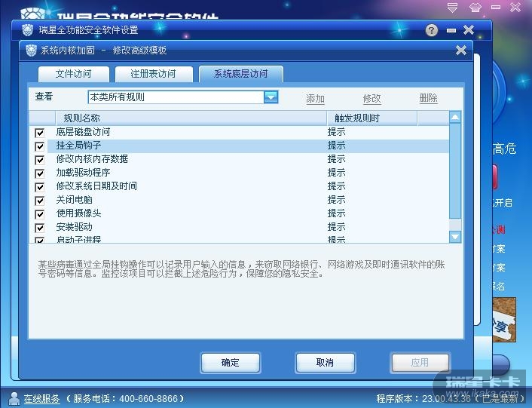The image size is (532, 408).
Task: Select the 关闭电脑 rule name
Action: coord(75,200)
